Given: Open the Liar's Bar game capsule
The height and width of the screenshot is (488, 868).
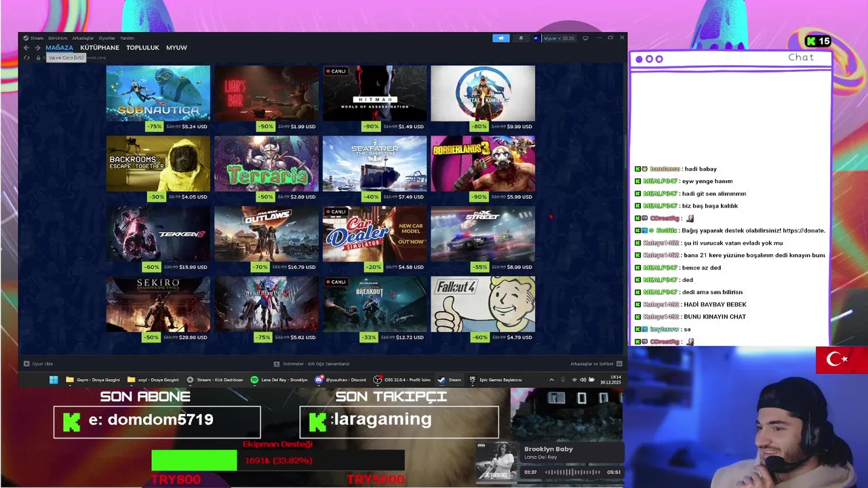Looking at the screenshot, I should 267,93.
